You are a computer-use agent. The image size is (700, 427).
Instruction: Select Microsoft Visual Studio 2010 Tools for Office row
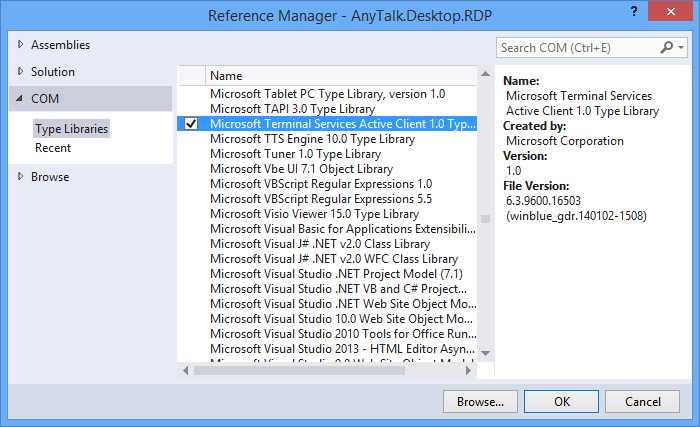(327, 333)
